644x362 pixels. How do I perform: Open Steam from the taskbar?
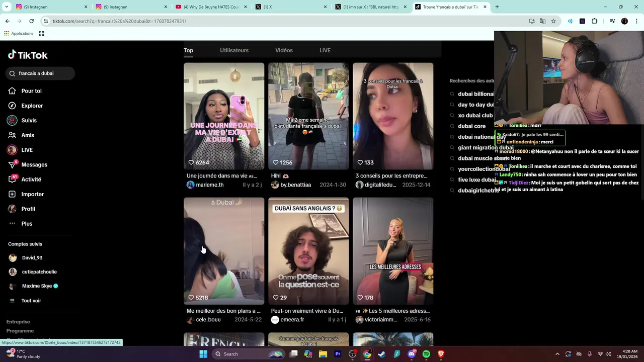click(382, 354)
